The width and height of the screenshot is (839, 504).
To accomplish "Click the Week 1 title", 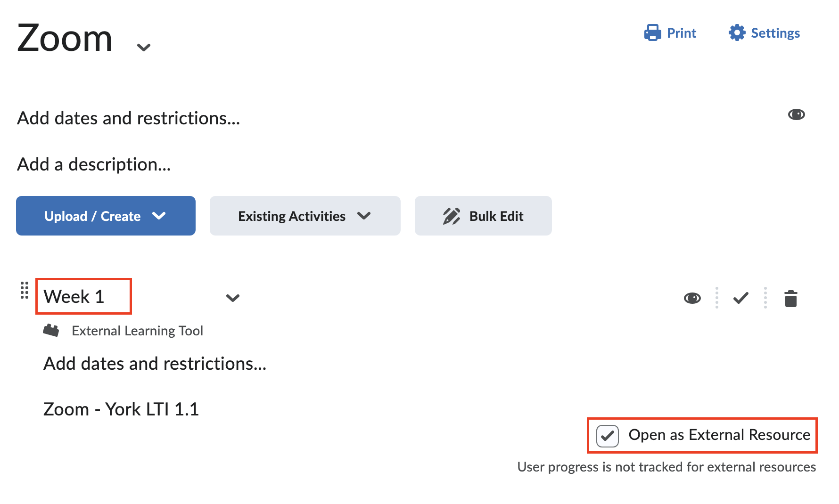I will pyautogui.click(x=74, y=297).
